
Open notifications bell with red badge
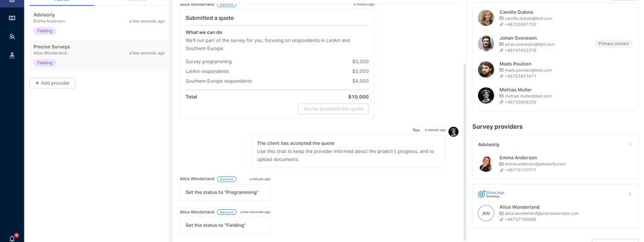tap(13, 238)
